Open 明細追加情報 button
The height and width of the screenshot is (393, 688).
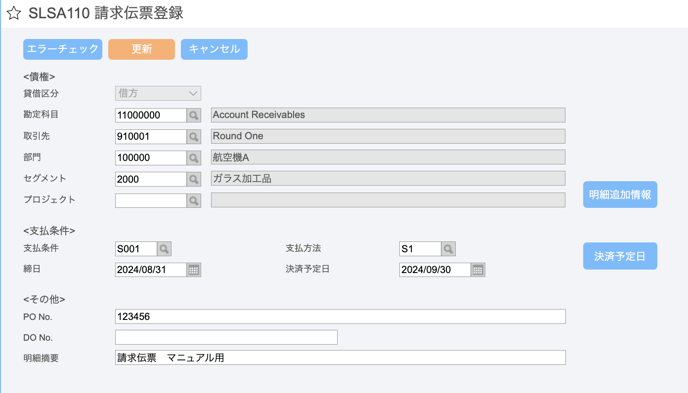point(620,194)
